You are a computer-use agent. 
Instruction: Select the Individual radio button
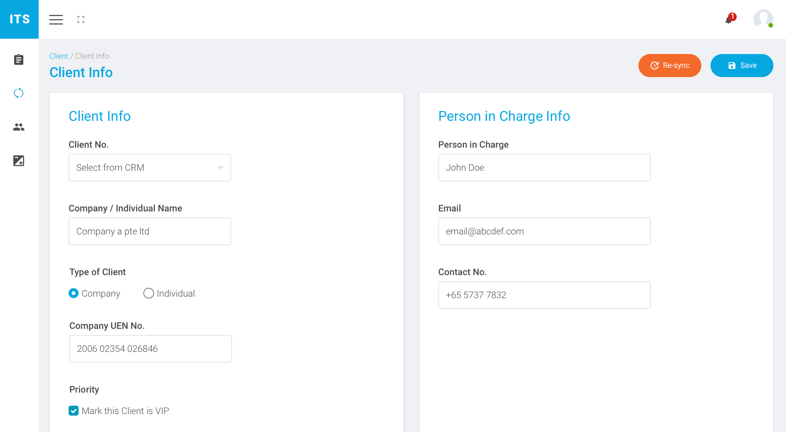click(x=148, y=293)
